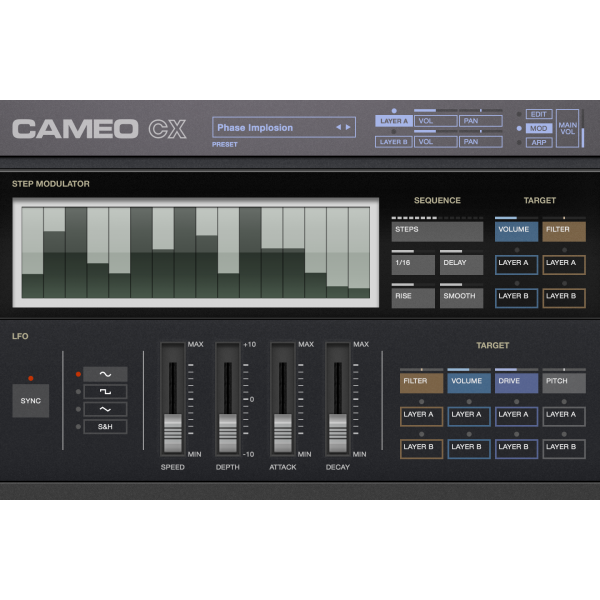Click the LFO VOLUME target
This screenshot has width=600, height=600.
click(469, 383)
